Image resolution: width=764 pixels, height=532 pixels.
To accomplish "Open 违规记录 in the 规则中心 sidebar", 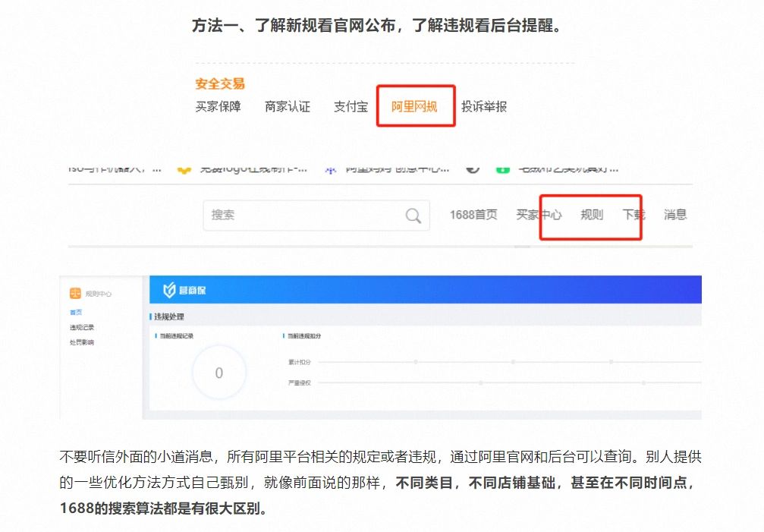I will tap(82, 327).
